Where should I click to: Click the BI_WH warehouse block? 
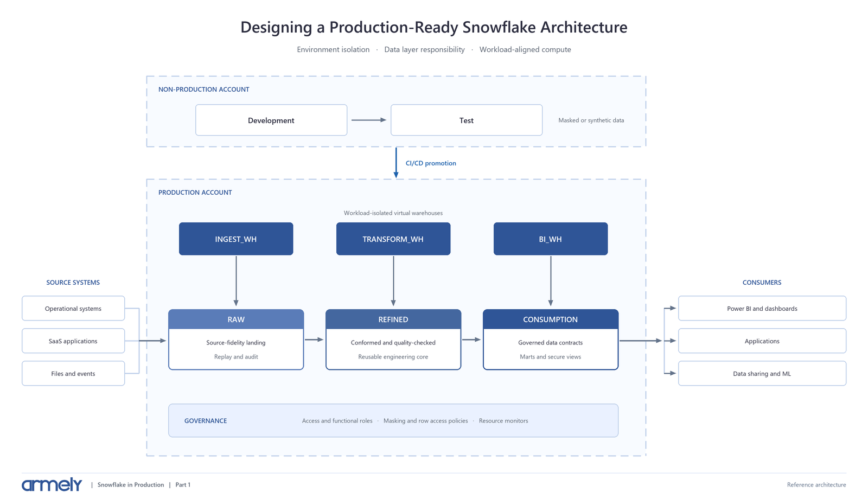(x=551, y=239)
